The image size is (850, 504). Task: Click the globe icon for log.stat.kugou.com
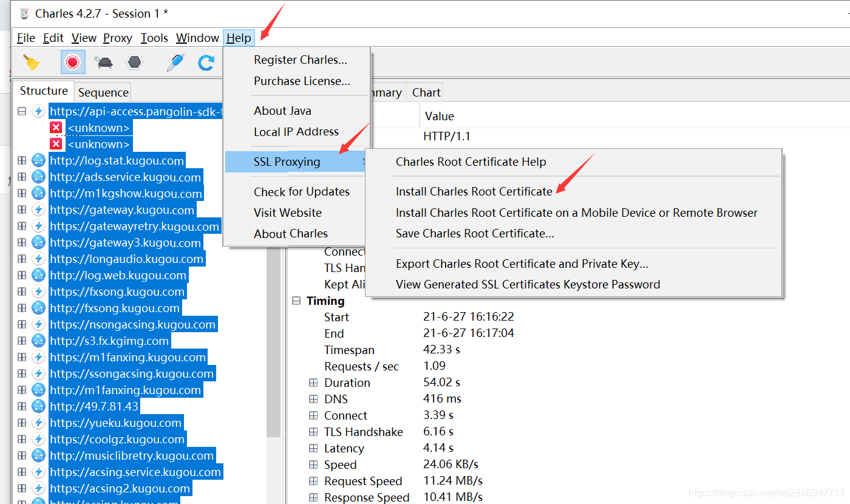pyautogui.click(x=38, y=160)
